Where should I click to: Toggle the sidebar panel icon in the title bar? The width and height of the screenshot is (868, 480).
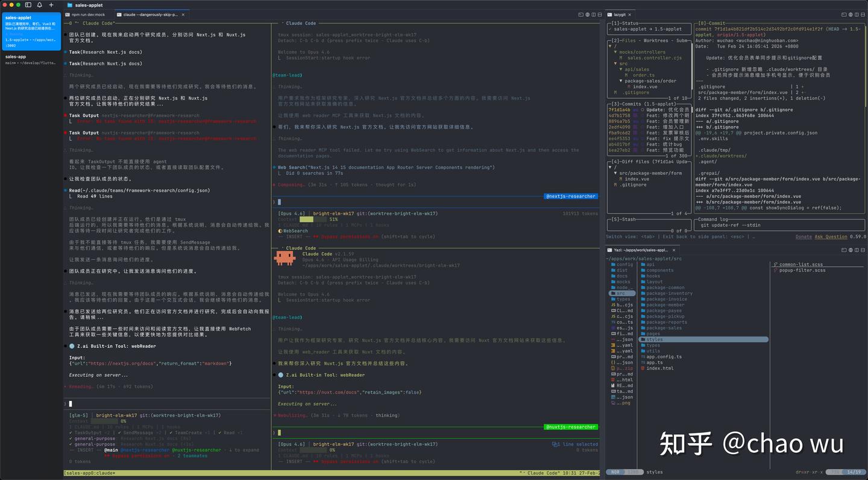coord(28,5)
